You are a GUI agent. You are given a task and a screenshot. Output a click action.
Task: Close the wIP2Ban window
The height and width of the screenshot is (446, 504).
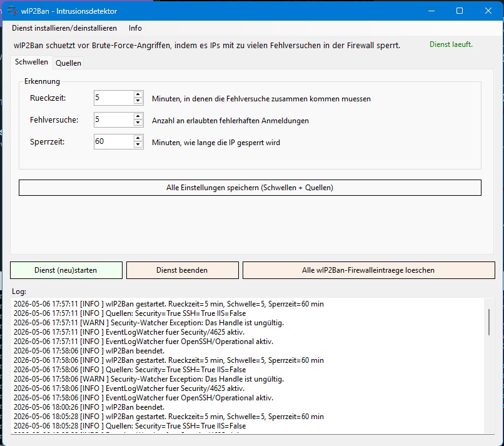tap(488, 11)
